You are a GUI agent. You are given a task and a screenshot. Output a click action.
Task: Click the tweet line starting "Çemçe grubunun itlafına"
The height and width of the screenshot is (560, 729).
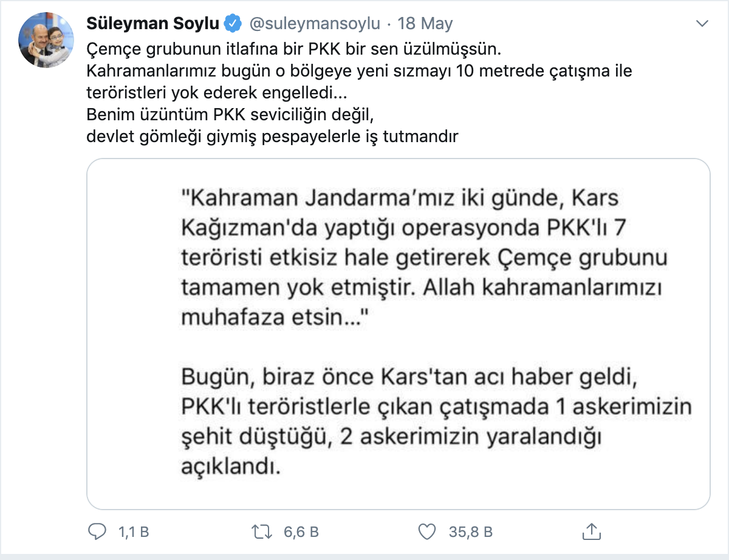294,47
